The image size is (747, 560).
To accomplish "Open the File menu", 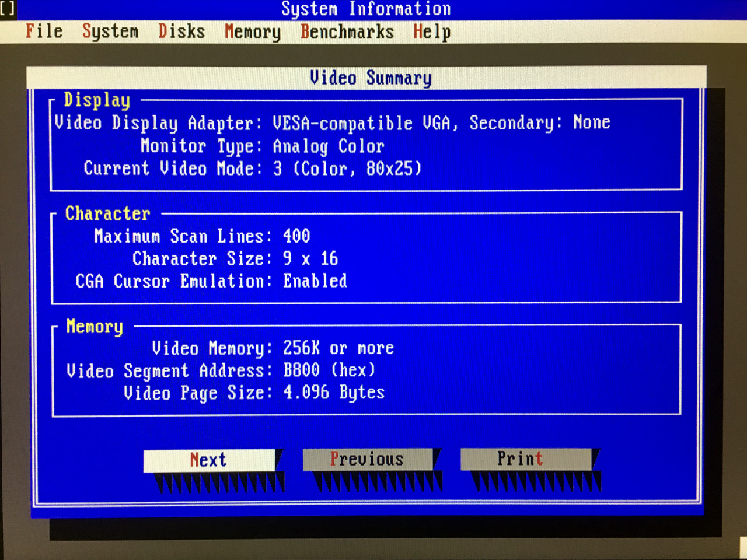I will pos(44,32).
